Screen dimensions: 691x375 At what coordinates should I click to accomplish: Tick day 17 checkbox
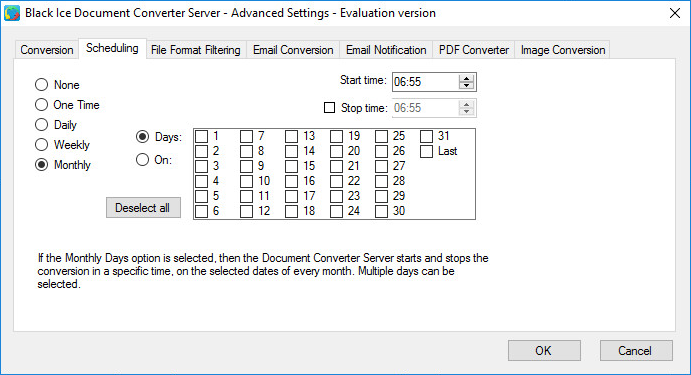(x=291, y=196)
